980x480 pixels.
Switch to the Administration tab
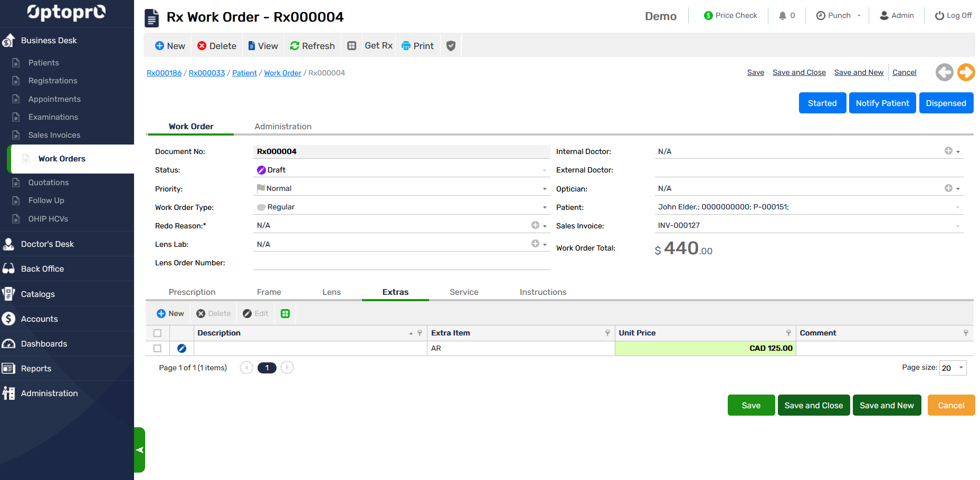[283, 127]
